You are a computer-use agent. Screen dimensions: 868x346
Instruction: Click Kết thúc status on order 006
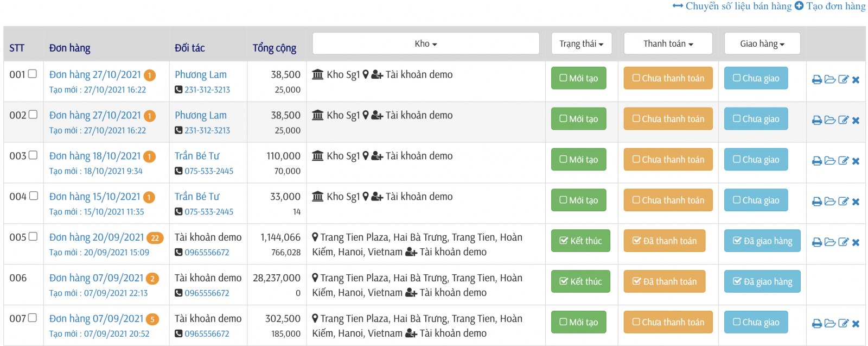[x=580, y=281]
